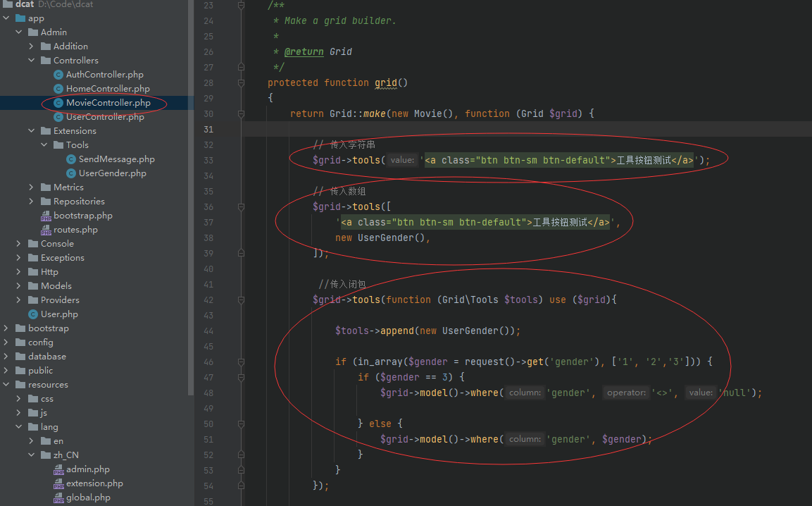Fold the grid() function at line 28

[242, 82]
